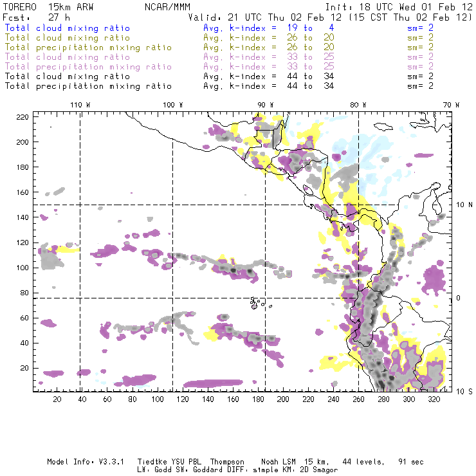Viewport: 476px width, 476px height.
Task: Click the "180" tick on the horizontal axis
Action: pos(258,399)
